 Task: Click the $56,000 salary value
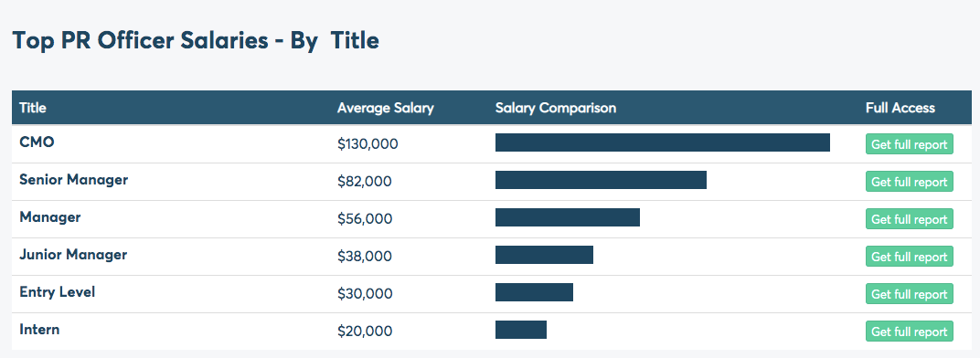point(365,219)
